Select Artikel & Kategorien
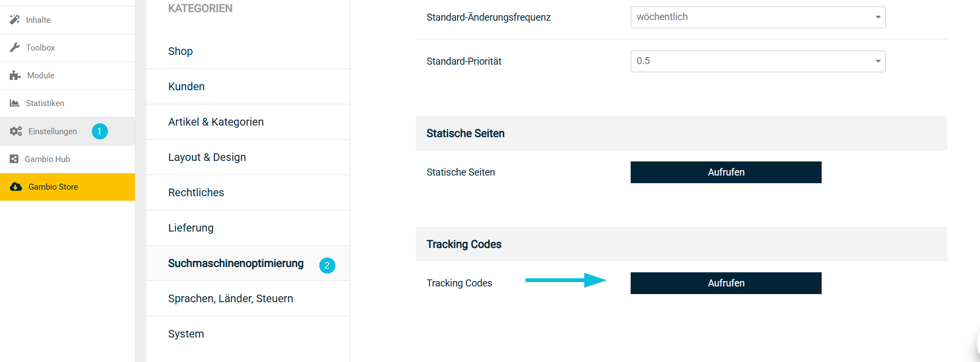 [x=216, y=121]
